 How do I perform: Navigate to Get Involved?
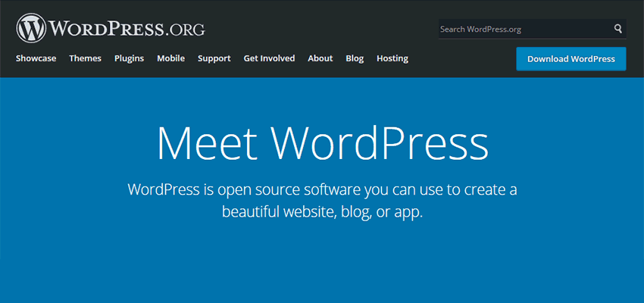(269, 58)
